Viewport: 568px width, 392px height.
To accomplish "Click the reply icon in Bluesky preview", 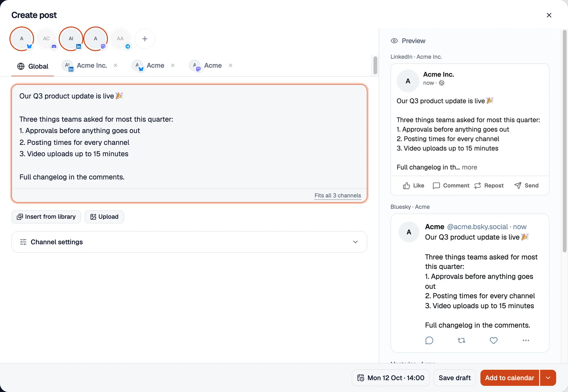I will (x=429, y=340).
